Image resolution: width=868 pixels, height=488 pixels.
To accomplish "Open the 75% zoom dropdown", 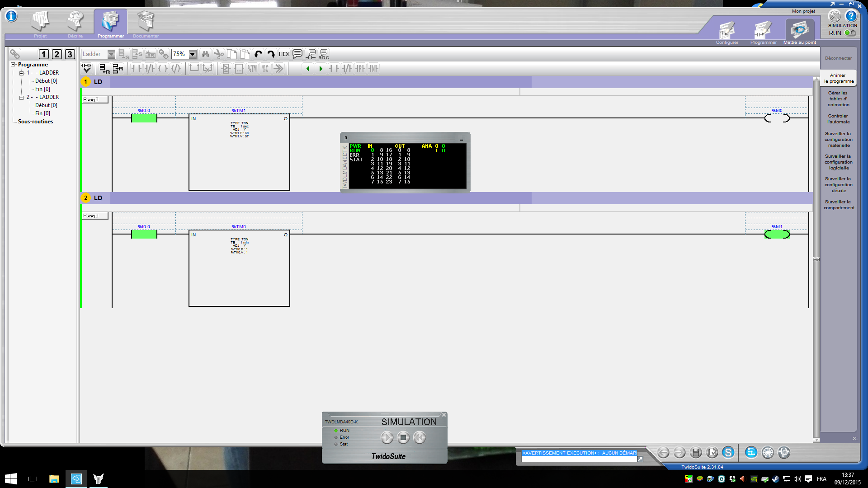I will click(x=193, y=54).
